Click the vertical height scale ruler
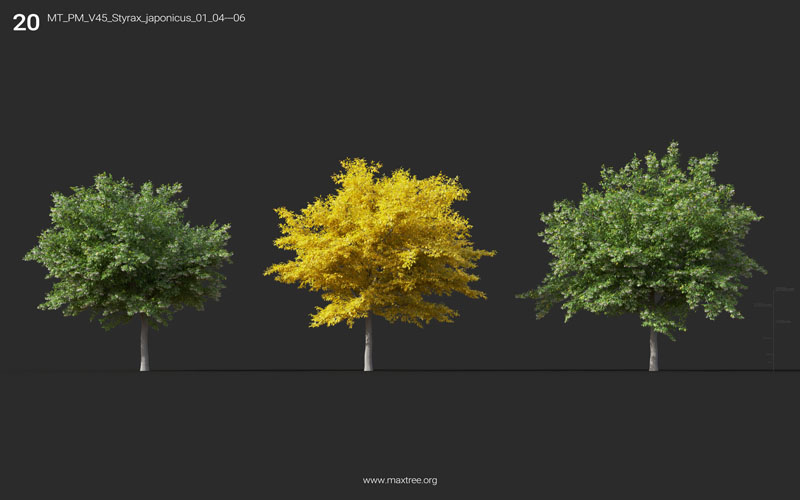800x500 pixels. (x=772, y=330)
